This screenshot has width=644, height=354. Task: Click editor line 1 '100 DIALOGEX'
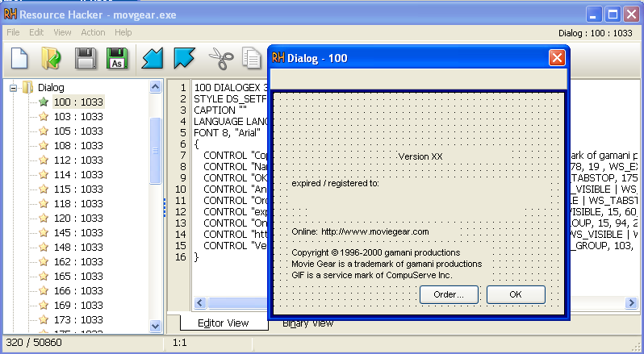(x=231, y=88)
